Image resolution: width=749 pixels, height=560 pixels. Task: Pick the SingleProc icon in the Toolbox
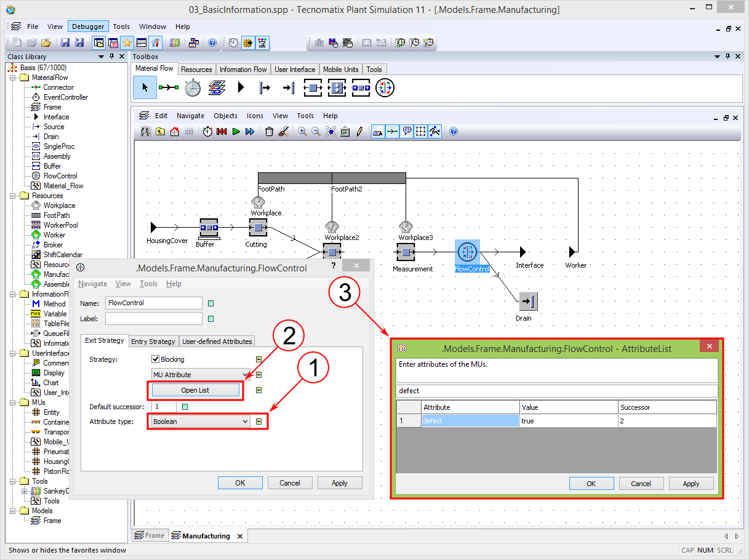tap(313, 88)
